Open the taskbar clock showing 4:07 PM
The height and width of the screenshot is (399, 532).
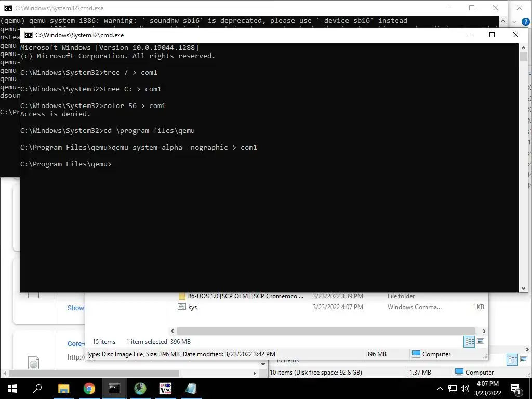pos(487,389)
